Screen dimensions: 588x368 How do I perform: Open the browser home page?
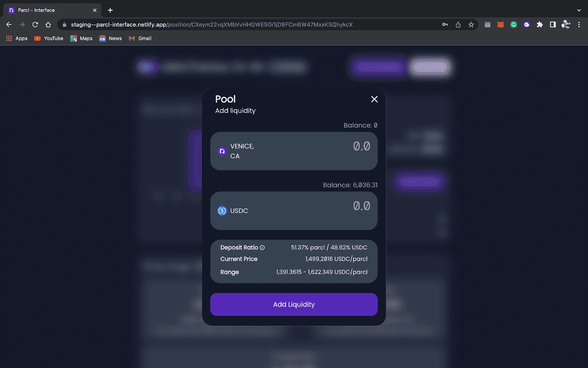(x=48, y=25)
